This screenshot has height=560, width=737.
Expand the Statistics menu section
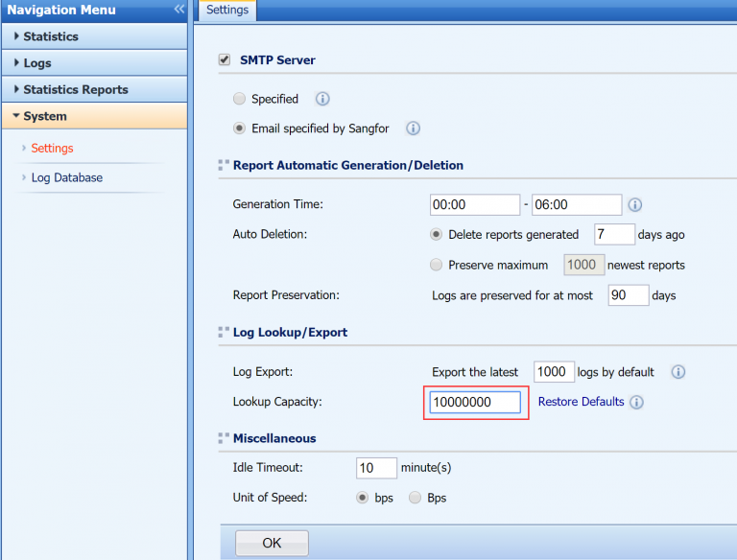[51, 36]
